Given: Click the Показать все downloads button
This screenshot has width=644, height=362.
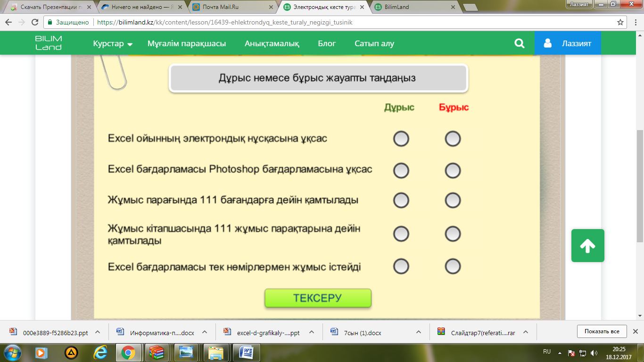Looking at the screenshot, I should (602, 331).
